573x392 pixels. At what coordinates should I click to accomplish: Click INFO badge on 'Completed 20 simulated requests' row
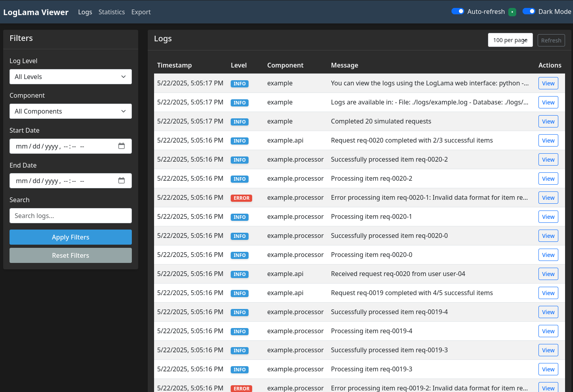tap(239, 122)
